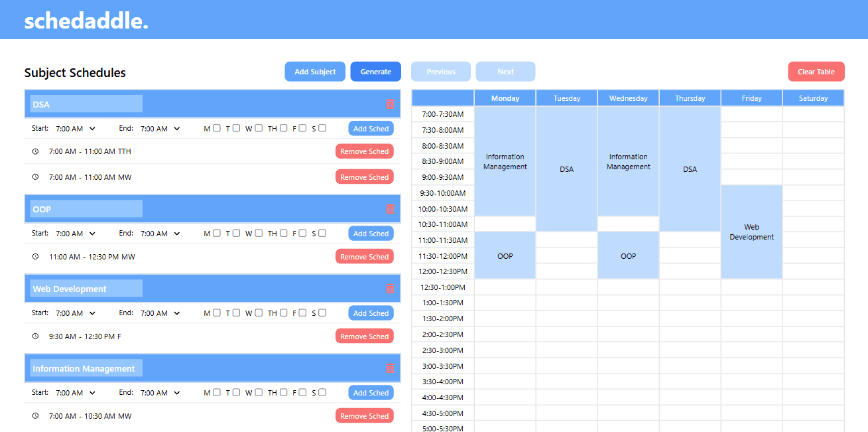
Task: Click the OOP subject trash icon
Action: coord(390,209)
